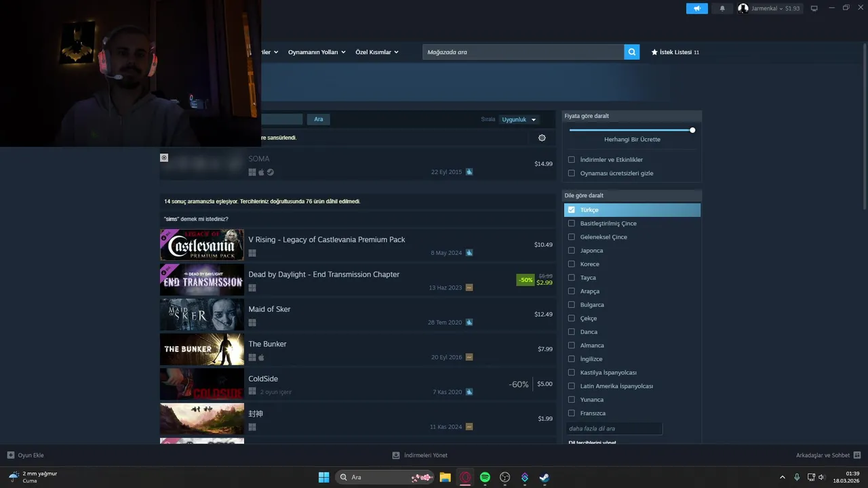Open Arkadaşlar ve Sohbet panel
This screenshot has height=488, width=868.
point(829,455)
